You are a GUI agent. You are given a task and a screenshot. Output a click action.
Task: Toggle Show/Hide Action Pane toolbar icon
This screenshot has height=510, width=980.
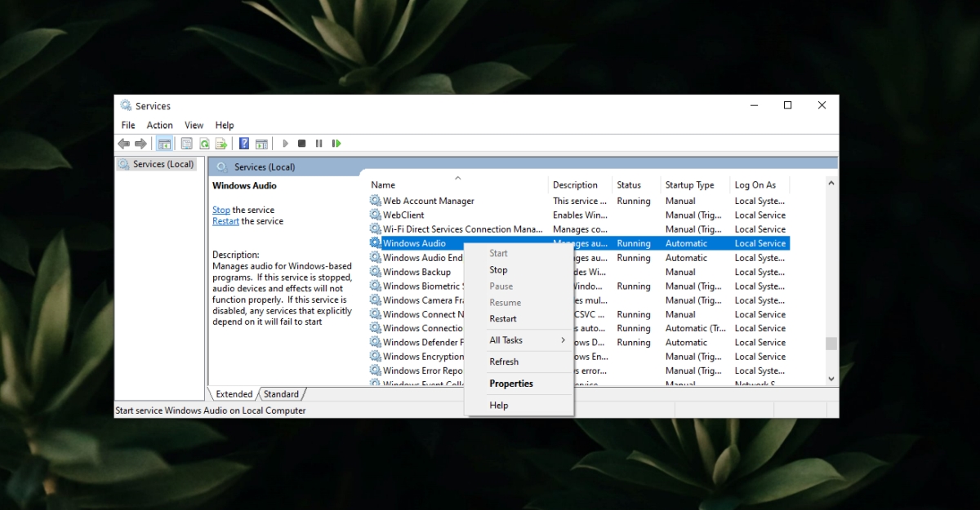point(261,144)
